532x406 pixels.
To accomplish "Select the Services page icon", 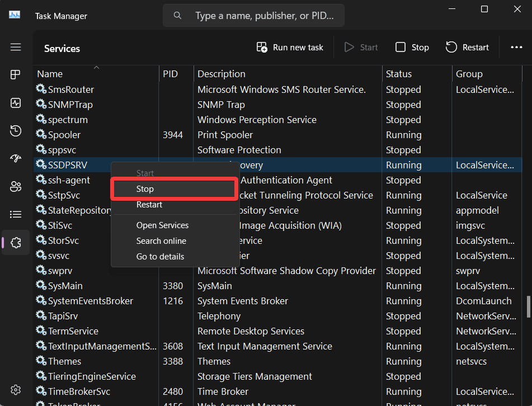I will click(15, 242).
